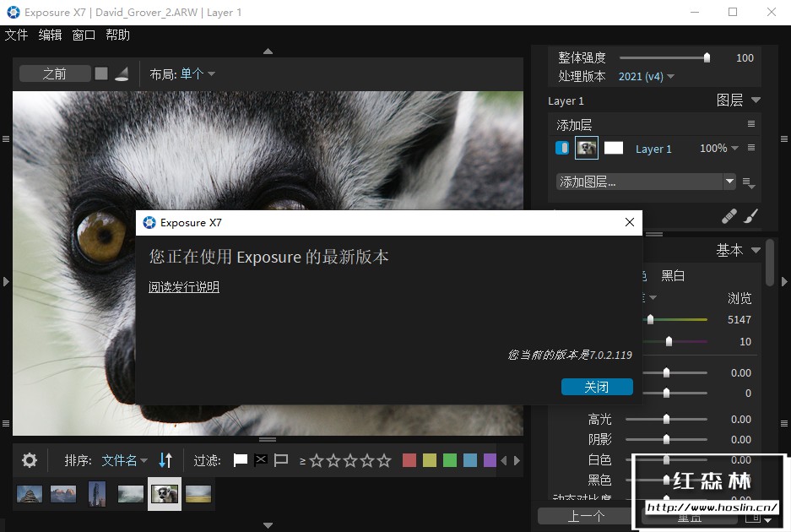Filter by red color label
Screen dimensions: 791x532
point(409,460)
